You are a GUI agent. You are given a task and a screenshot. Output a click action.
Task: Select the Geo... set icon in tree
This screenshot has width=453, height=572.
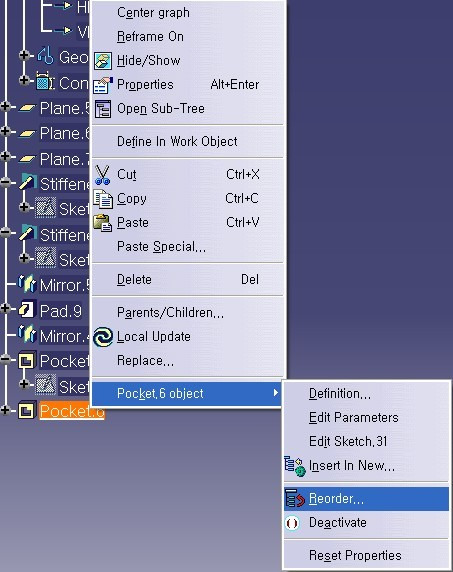click(x=46, y=57)
